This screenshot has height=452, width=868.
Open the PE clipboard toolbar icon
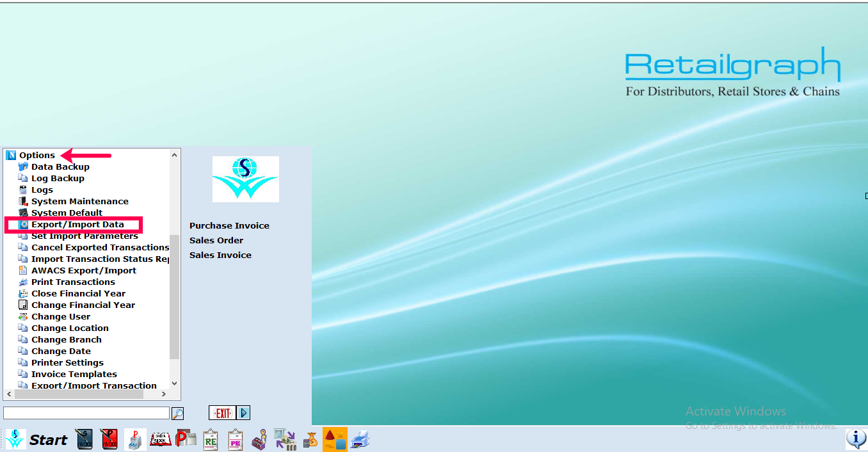coord(236,439)
